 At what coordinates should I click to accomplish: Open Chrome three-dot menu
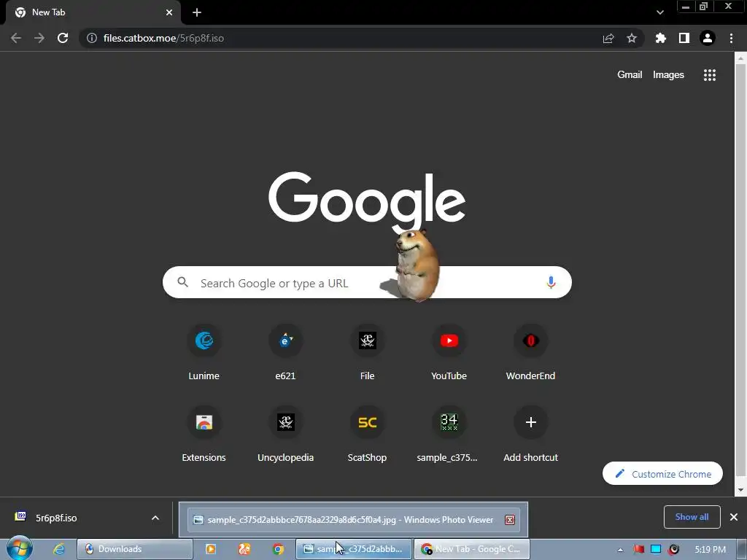(x=731, y=38)
